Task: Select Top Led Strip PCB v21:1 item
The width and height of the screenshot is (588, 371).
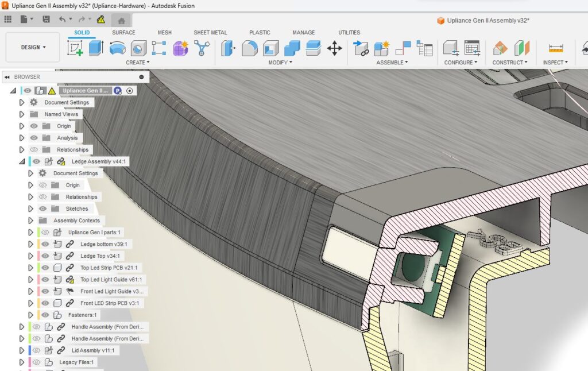Action: [109, 268]
